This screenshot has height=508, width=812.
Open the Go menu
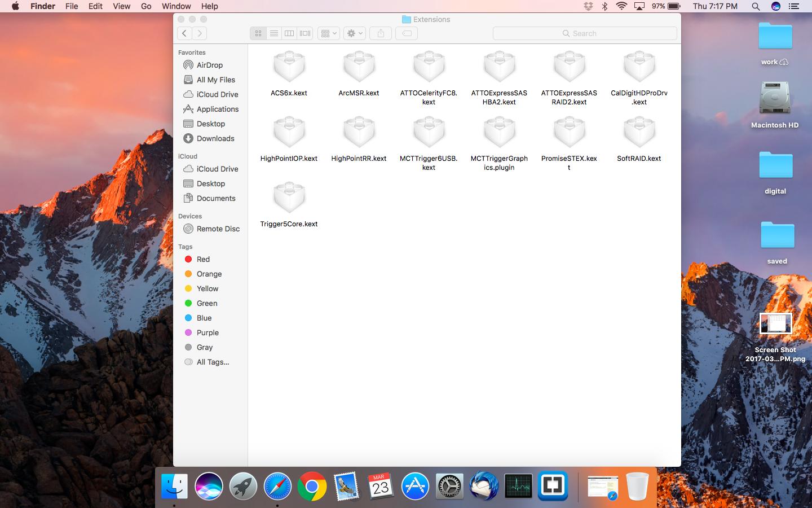146,6
